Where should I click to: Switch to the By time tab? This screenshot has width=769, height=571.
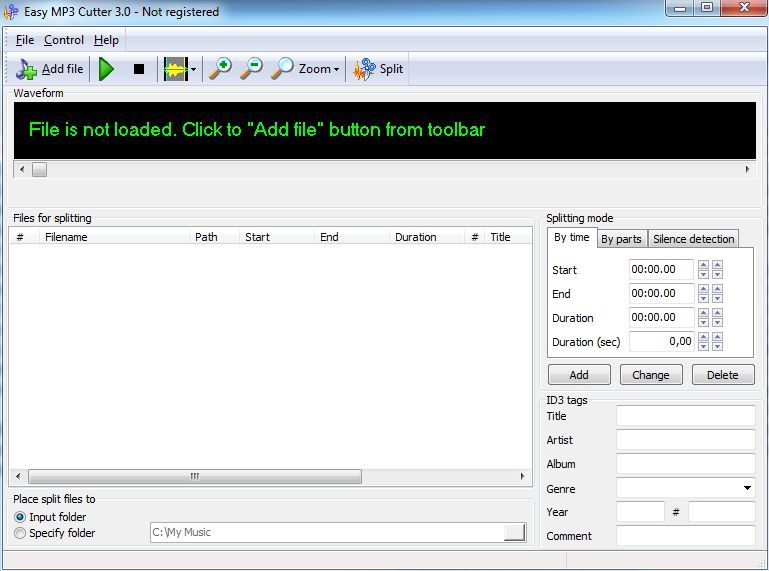point(572,237)
